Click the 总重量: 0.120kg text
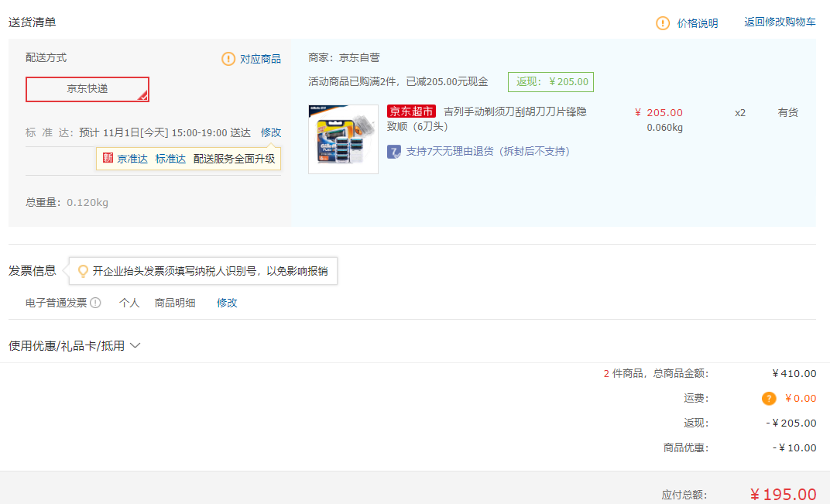 [x=67, y=202]
